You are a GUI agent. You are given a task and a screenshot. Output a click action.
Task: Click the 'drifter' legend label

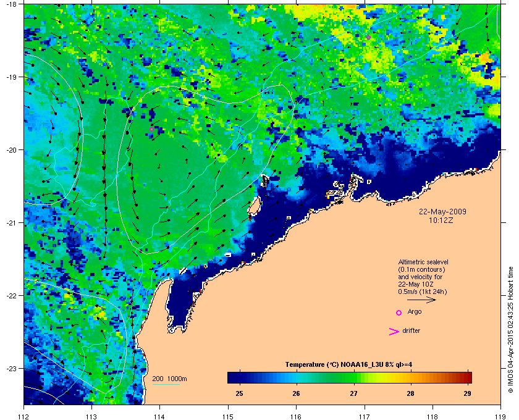pyautogui.click(x=411, y=330)
